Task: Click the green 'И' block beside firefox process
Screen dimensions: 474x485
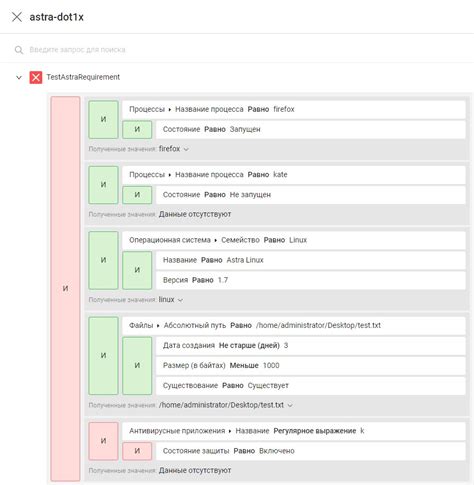Action: pyautogui.click(x=103, y=119)
